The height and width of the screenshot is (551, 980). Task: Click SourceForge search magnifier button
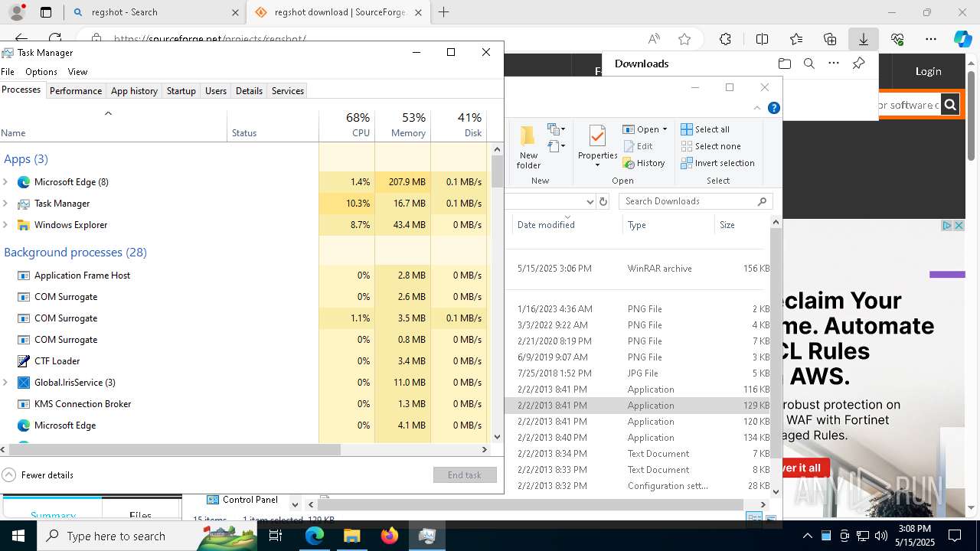[x=949, y=105]
